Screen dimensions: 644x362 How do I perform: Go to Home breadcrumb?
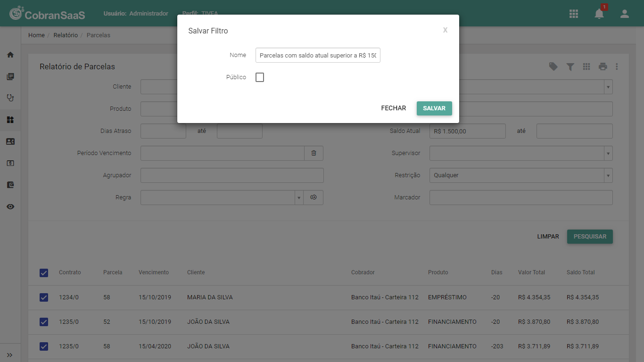[36, 35]
